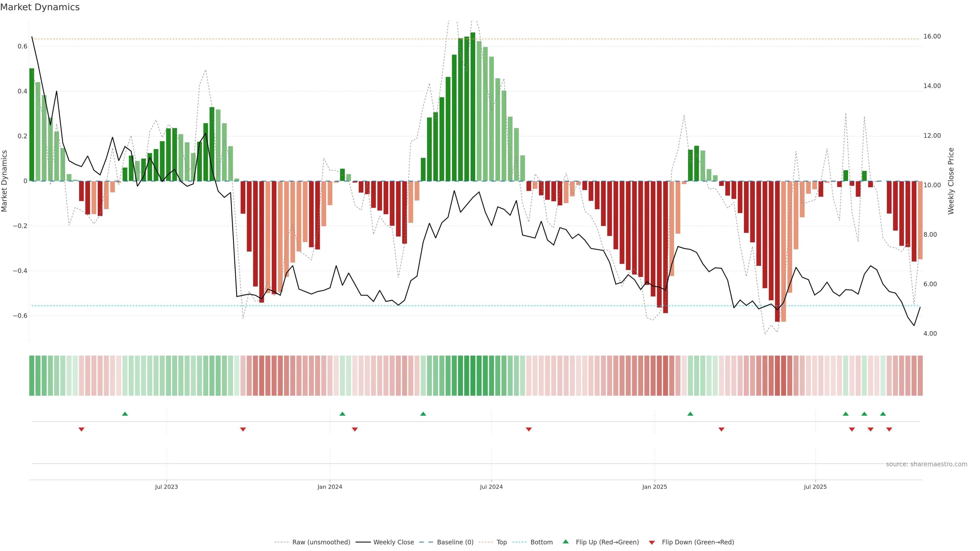The image size is (980, 551).
Task: Click the tallest dark green bar near Jul 2024
Action: [472, 106]
